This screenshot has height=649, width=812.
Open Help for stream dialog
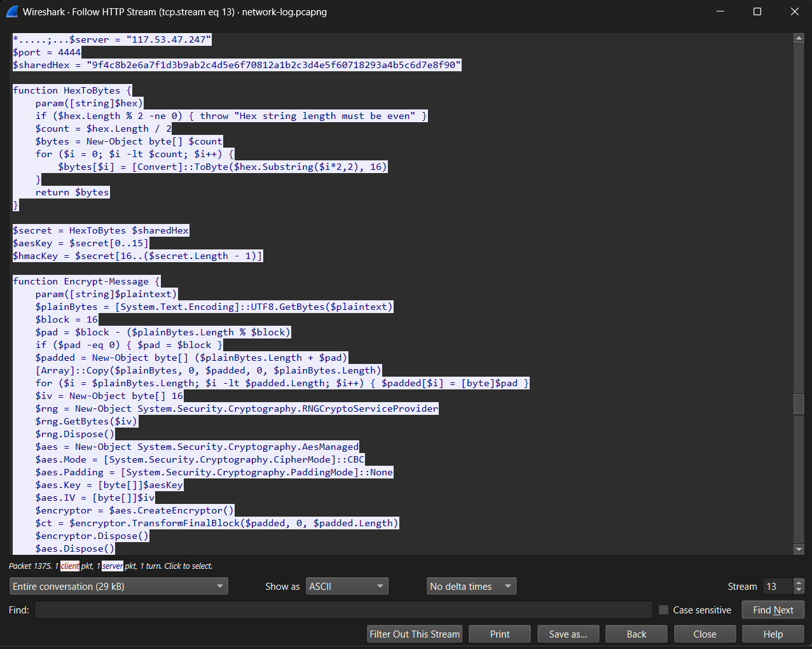(773, 634)
